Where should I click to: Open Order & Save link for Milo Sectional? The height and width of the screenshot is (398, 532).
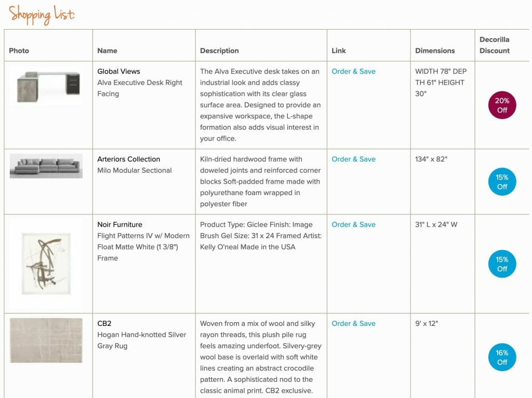pos(353,159)
